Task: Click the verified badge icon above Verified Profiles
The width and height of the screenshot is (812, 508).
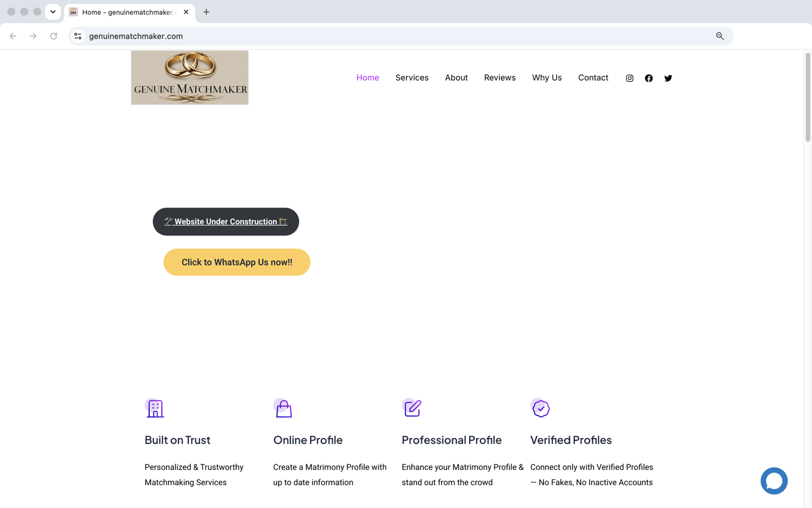Action: point(540,408)
